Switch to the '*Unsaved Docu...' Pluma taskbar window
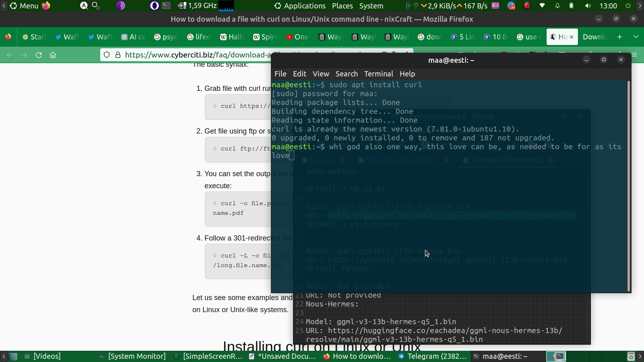The image size is (644, 362). coord(283,356)
